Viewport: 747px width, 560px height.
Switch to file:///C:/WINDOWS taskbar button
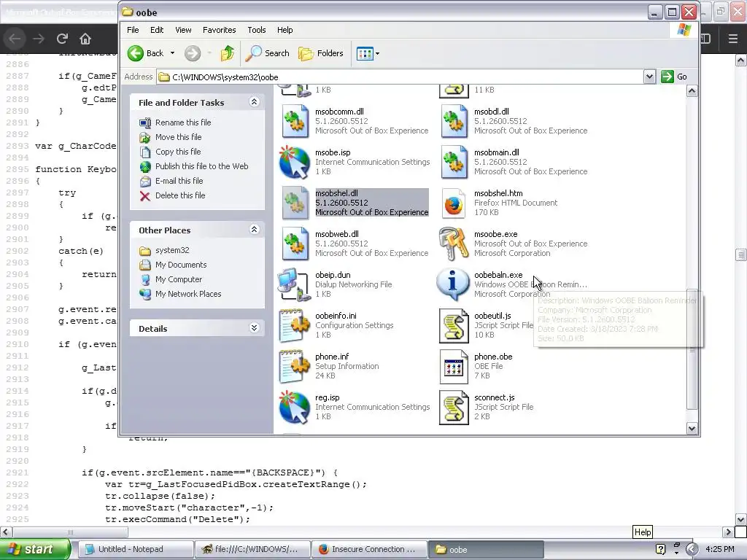coord(252,550)
